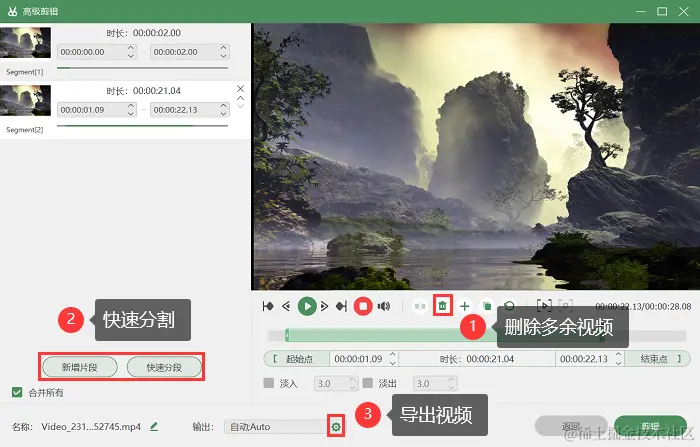Click the green start handle on the timeline

[287, 335]
